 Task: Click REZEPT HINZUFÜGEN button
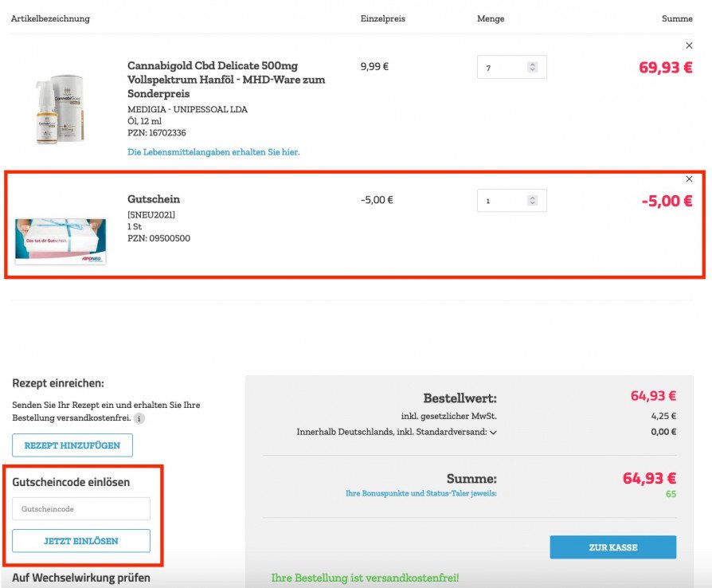point(72,445)
